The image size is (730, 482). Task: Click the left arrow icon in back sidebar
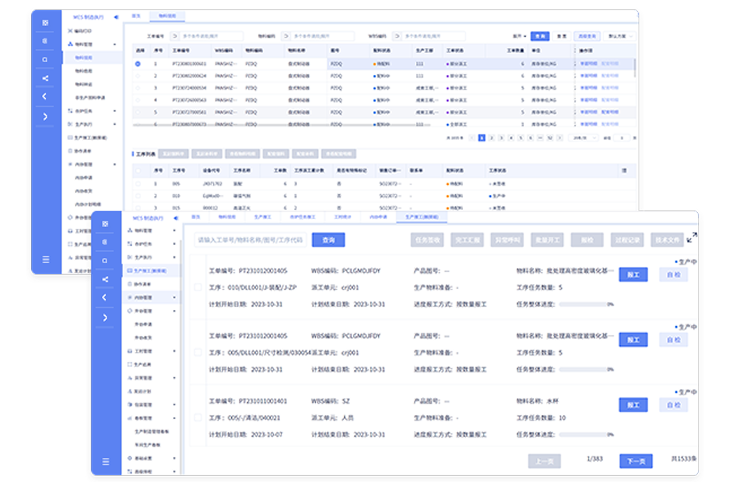(45, 96)
